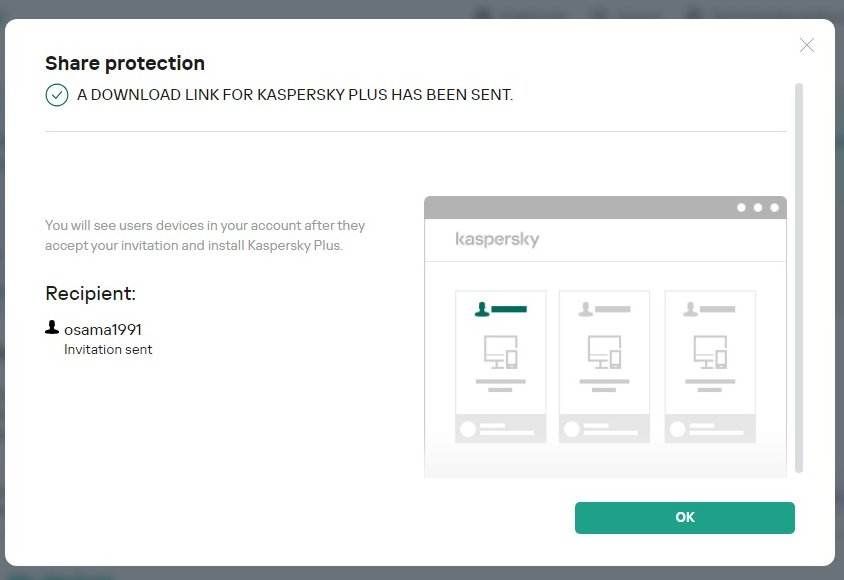Click the green OK button
Image resolution: width=844 pixels, height=580 pixels.
tap(684, 517)
